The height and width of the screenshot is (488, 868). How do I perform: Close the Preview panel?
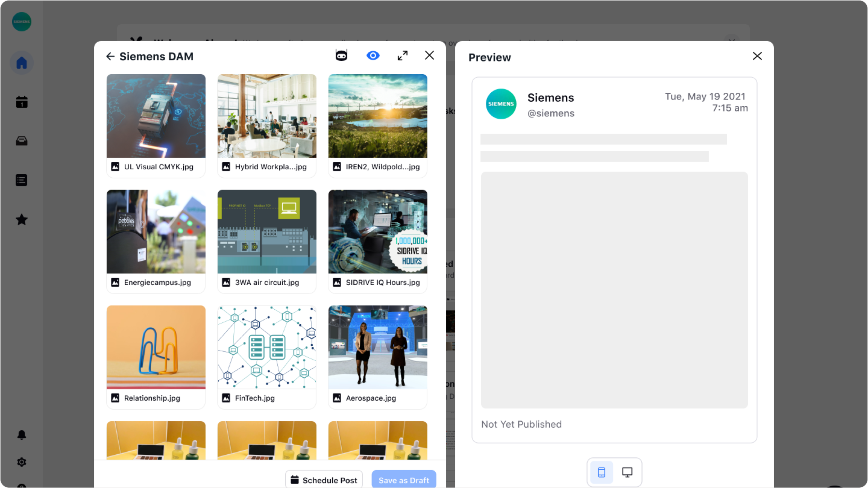point(757,56)
